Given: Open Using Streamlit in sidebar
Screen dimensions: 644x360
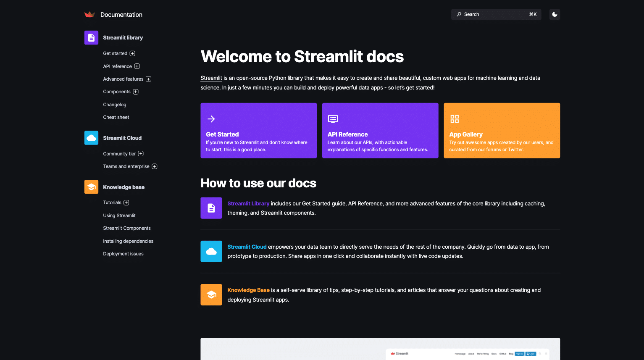Looking at the screenshot, I should pyautogui.click(x=119, y=215).
